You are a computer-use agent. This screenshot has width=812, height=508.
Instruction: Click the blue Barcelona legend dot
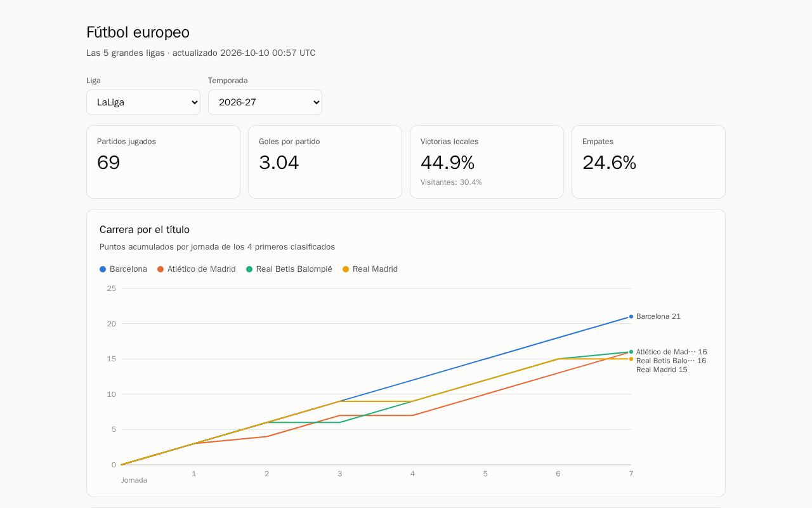click(103, 269)
